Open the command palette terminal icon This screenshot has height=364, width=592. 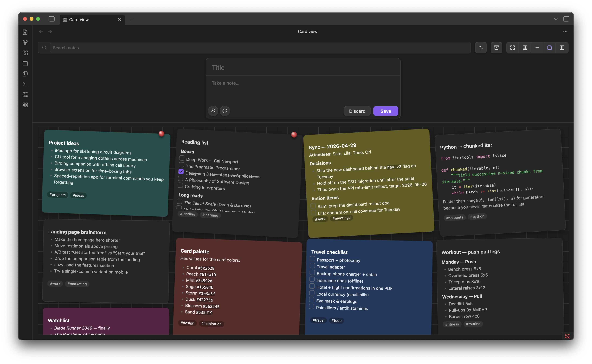(x=25, y=84)
